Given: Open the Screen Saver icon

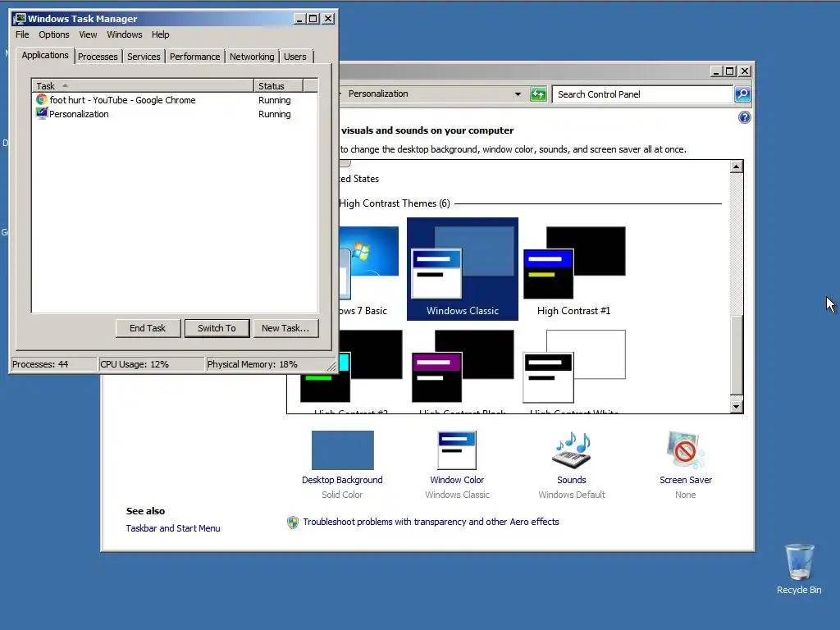Looking at the screenshot, I should [x=686, y=450].
